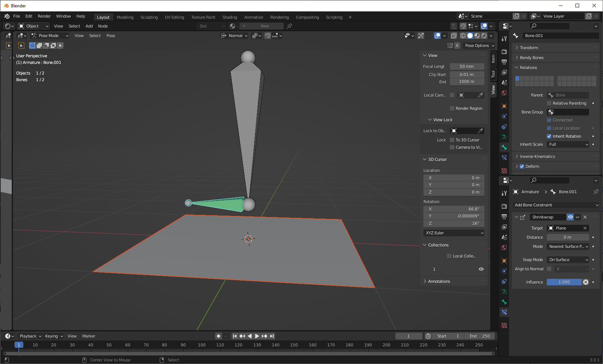Screen dimensions: 603x364
Task: Enable Camera to View lock
Action: point(452,147)
